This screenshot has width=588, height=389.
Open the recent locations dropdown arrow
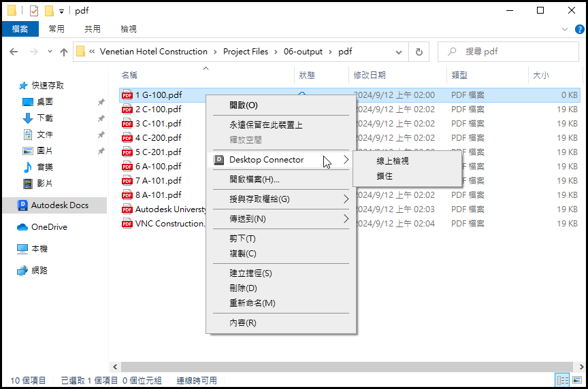click(x=50, y=52)
